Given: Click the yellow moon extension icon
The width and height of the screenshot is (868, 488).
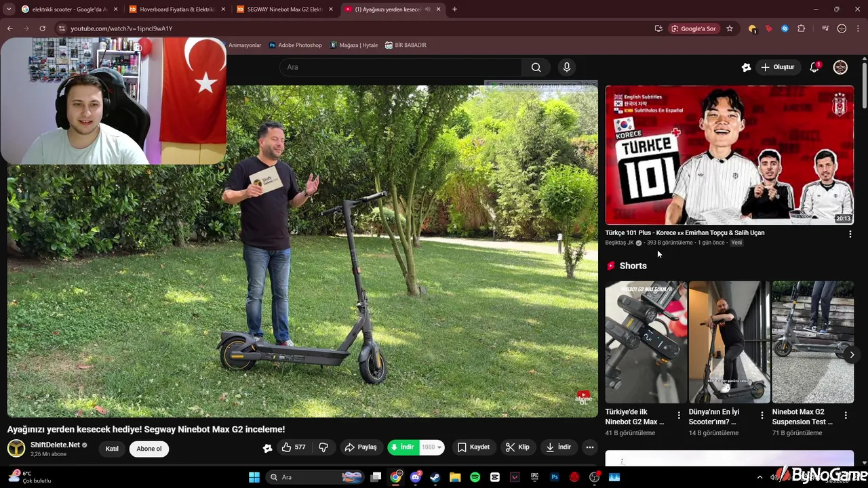Looking at the screenshot, I should (752, 28).
